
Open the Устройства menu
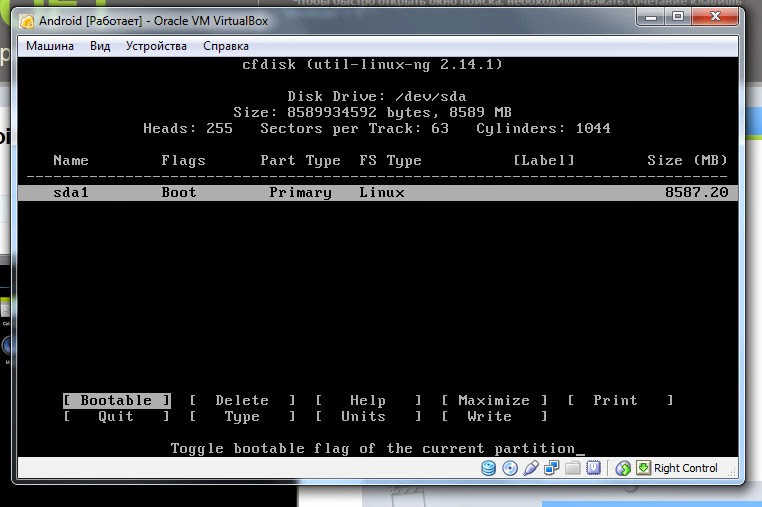coord(156,46)
